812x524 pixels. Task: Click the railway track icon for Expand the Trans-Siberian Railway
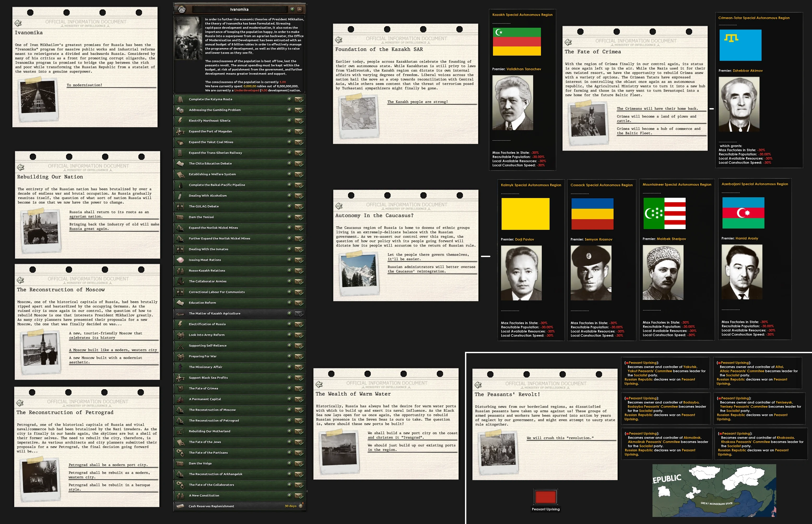pyautogui.click(x=180, y=153)
